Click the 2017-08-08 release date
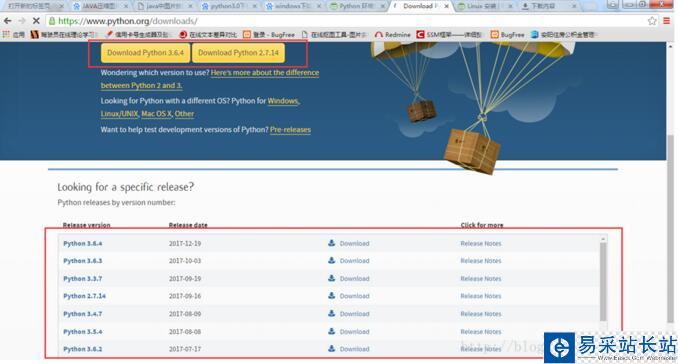678x364 pixels. coord(185,331)
